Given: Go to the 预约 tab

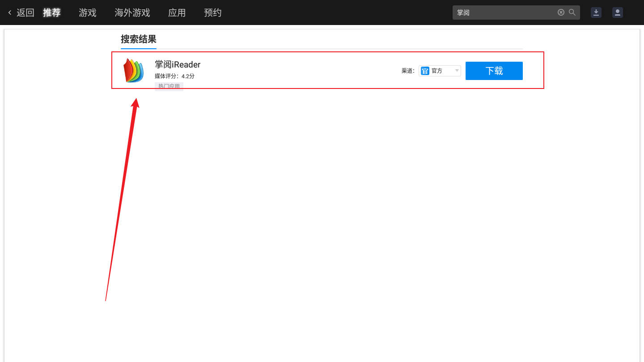Looking at the screenshot, I should pos(213,13).
